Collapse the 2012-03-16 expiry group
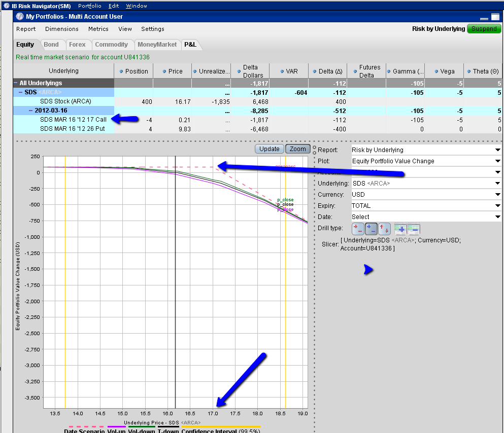 point(31,111)
